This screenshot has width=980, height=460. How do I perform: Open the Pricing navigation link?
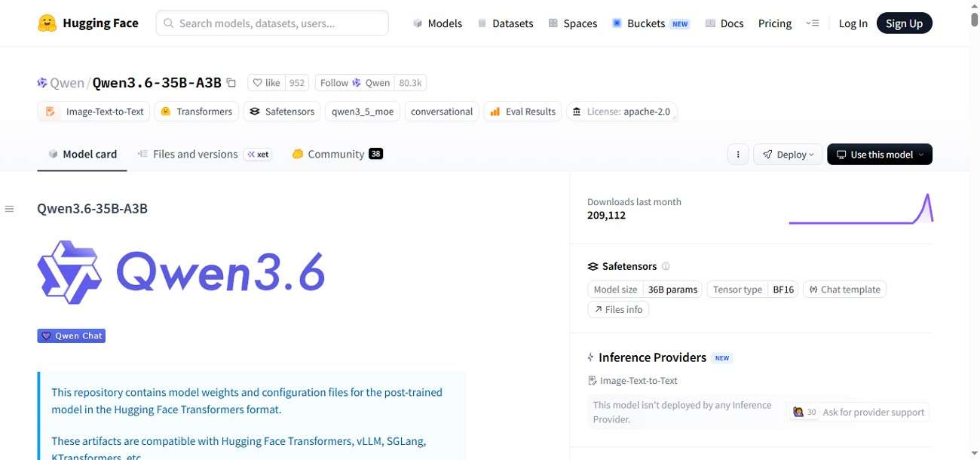click(775, 23)
